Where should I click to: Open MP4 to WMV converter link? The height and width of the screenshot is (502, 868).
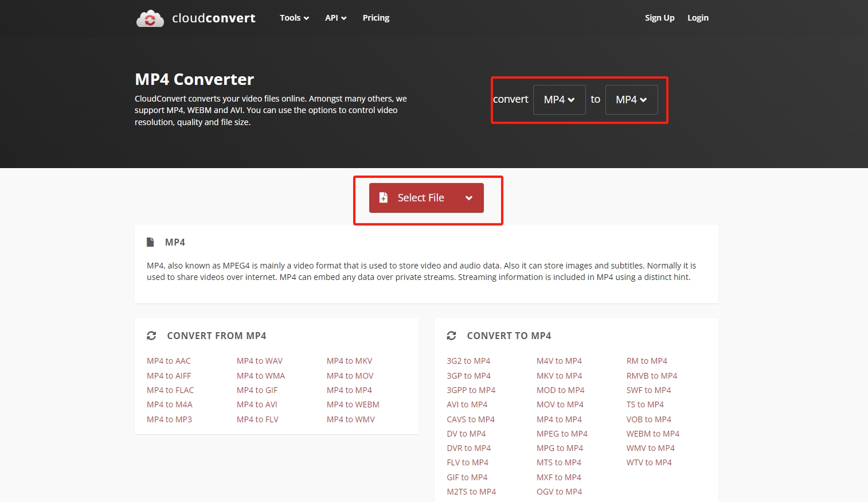pyautogui.click(x=351, y=419)
